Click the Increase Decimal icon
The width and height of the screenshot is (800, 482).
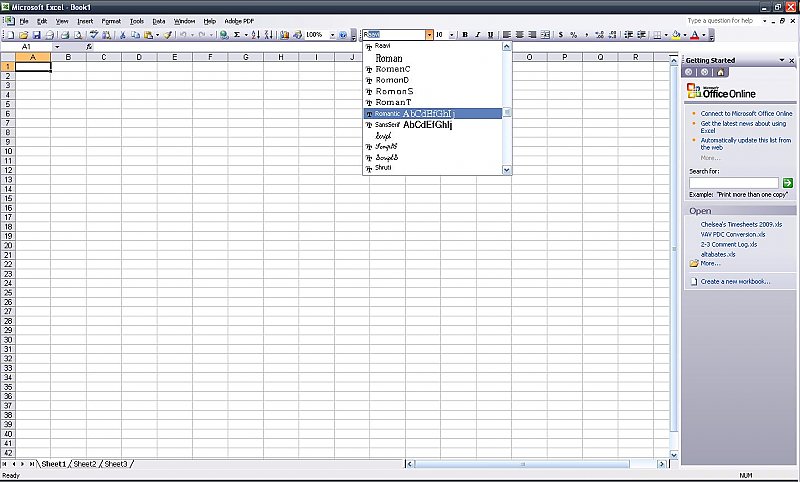pos(599,35)
